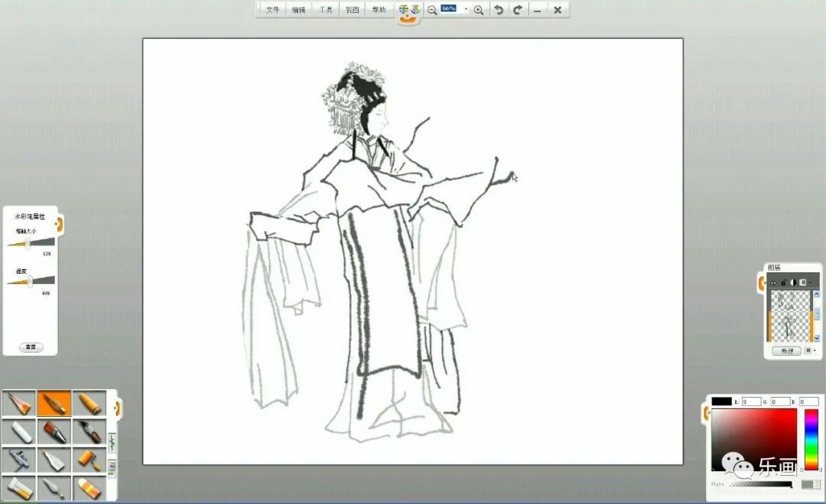Select the white chalk tool
This screenshot has height=504, width=826.
[18, 432]
